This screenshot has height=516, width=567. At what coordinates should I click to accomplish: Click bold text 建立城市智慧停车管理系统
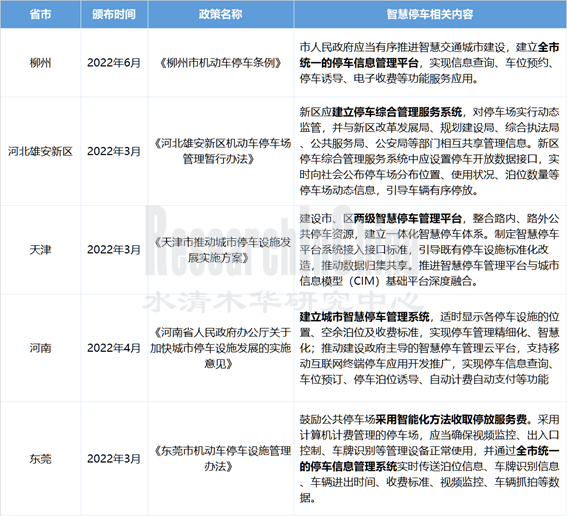pyautogui.click(x=364, y=317)
